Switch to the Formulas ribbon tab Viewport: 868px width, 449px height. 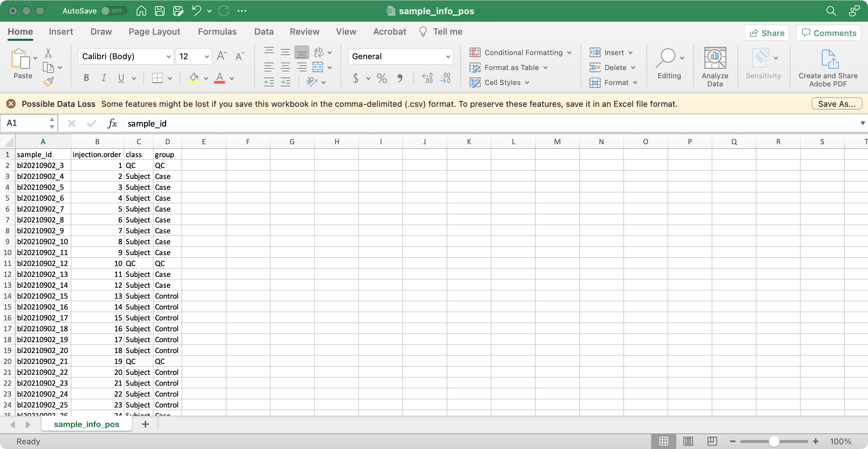(217, 31)
